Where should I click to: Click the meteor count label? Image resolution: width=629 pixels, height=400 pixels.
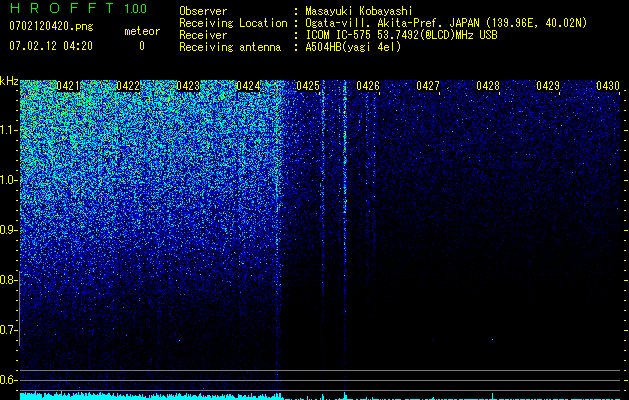tap(142, 31)
